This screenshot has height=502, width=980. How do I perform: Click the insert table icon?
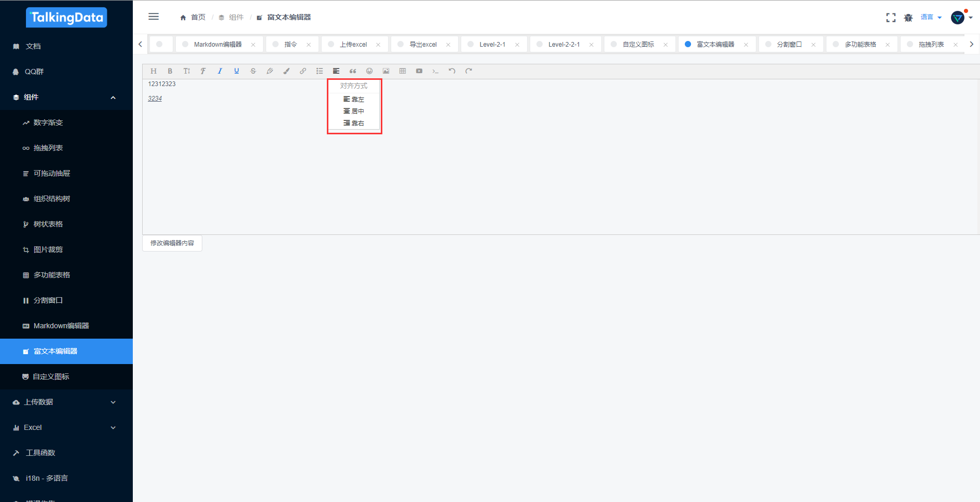tap(403, 71)
